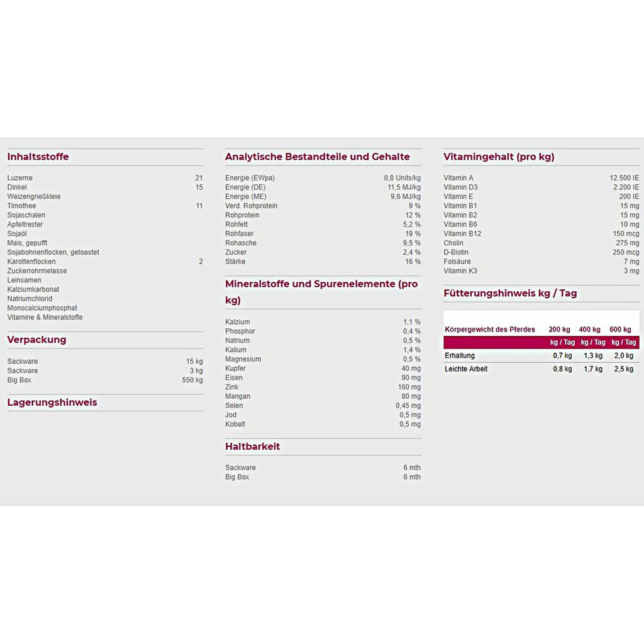Image resolution: width=644 pixels, height=644 pixels.
Task: Select the Analytische Bestandteile und Gehalte heading
Action: pyautogui.click(x=317, y=157)
